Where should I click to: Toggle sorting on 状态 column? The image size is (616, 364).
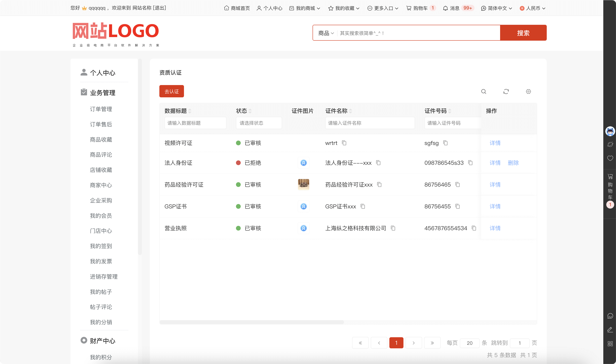[x=250, y=111]
